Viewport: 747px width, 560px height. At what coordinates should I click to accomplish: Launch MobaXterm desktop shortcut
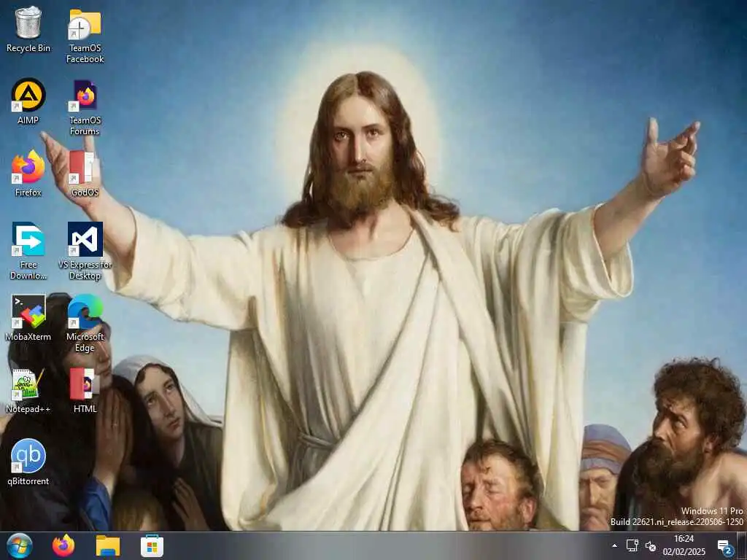(x=28, y=318)
